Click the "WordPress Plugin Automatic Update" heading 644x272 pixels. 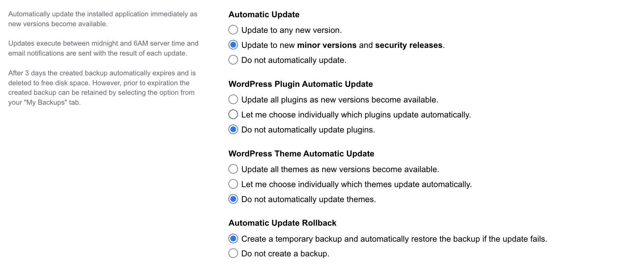300,84
